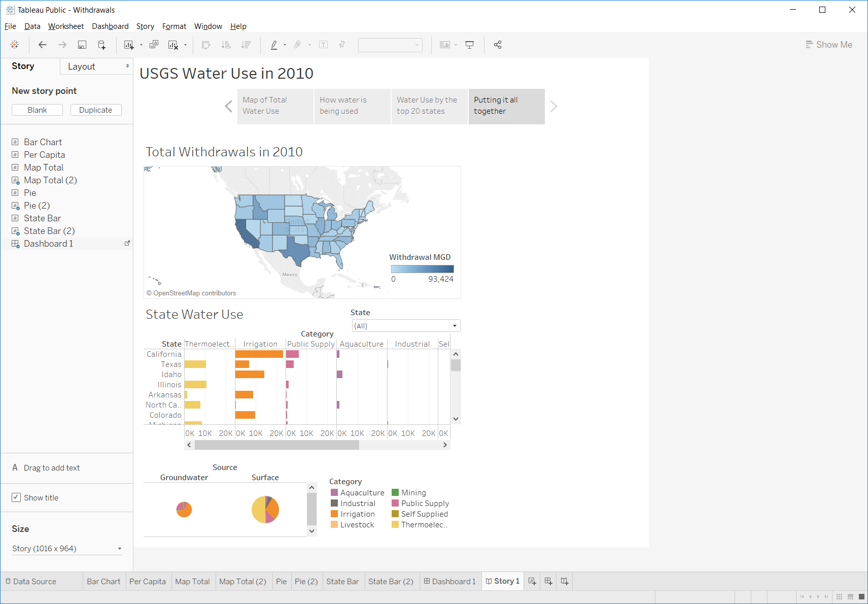Select 'Water Use by the top 20 states' point
Screen dimensions: 868x604
(430, 106)
